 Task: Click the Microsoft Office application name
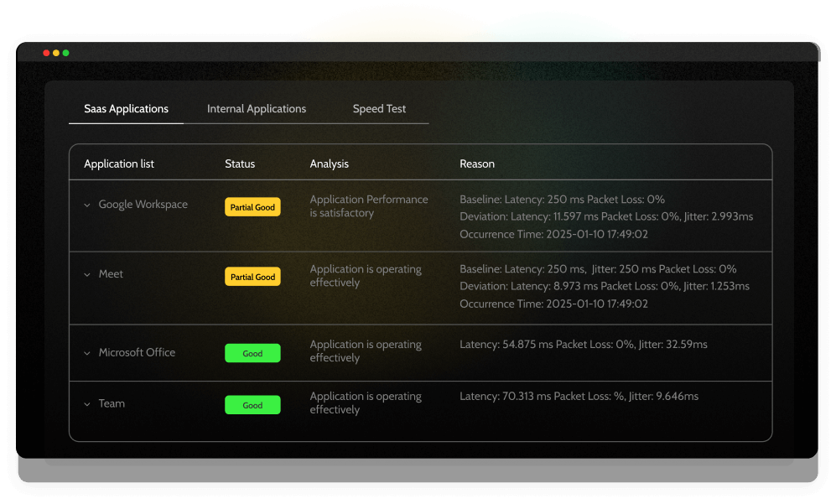[x=137, y=352]
